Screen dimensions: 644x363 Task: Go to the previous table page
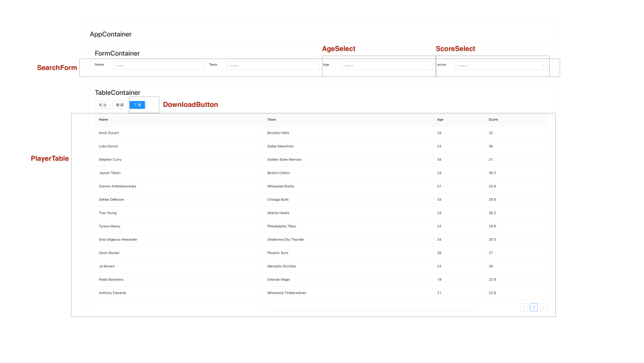(524, 307)
